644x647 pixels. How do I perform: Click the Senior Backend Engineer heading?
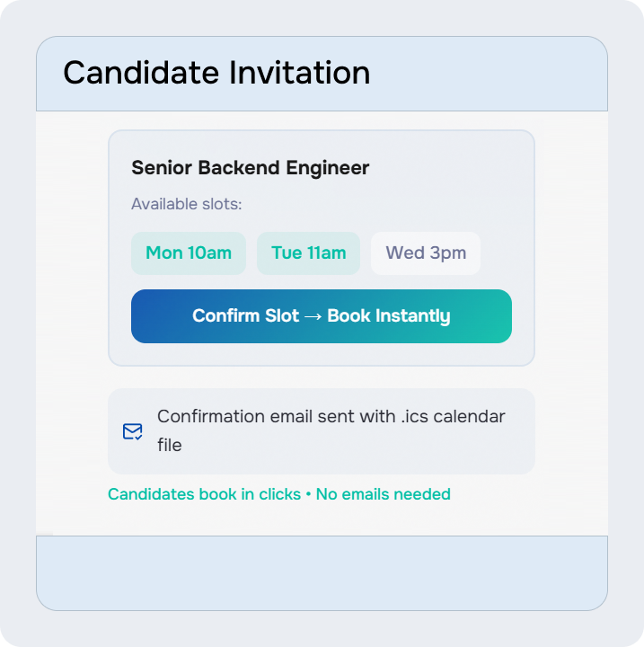[251, 168]
